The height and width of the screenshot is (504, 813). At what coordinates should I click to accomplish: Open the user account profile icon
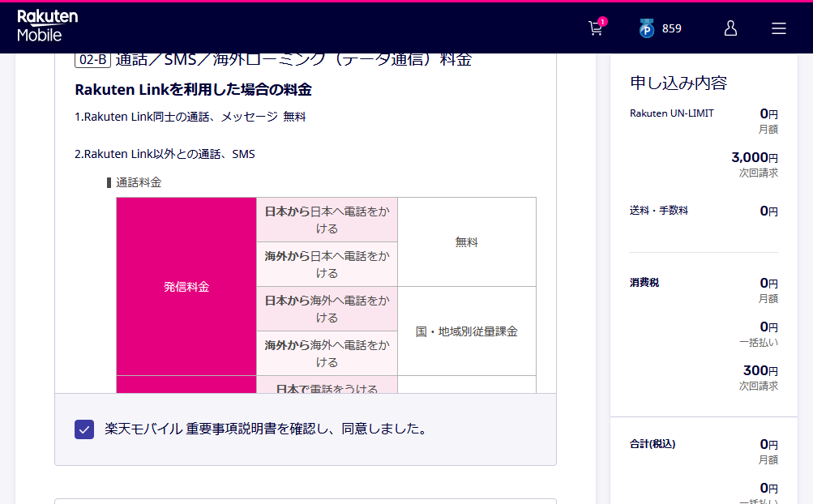coord(730,28)
